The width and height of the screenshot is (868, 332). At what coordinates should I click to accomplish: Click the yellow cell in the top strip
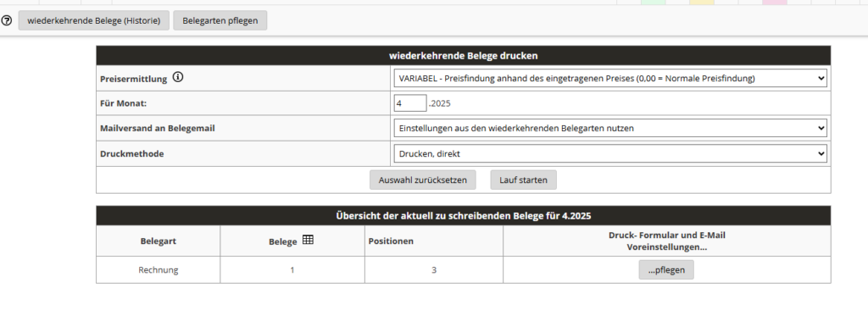click(702, 3)
